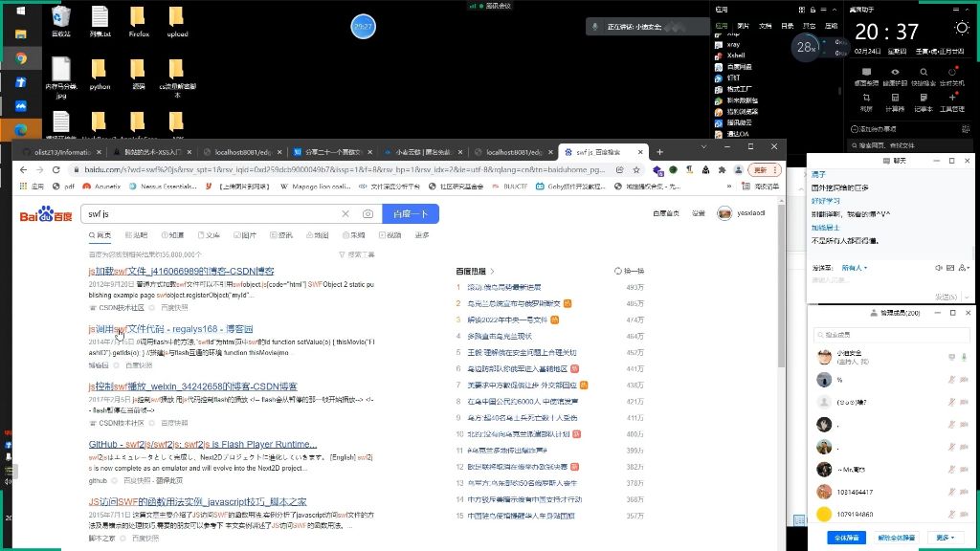Open the Chrome tab search dropdown arrow

pos(703,146)
